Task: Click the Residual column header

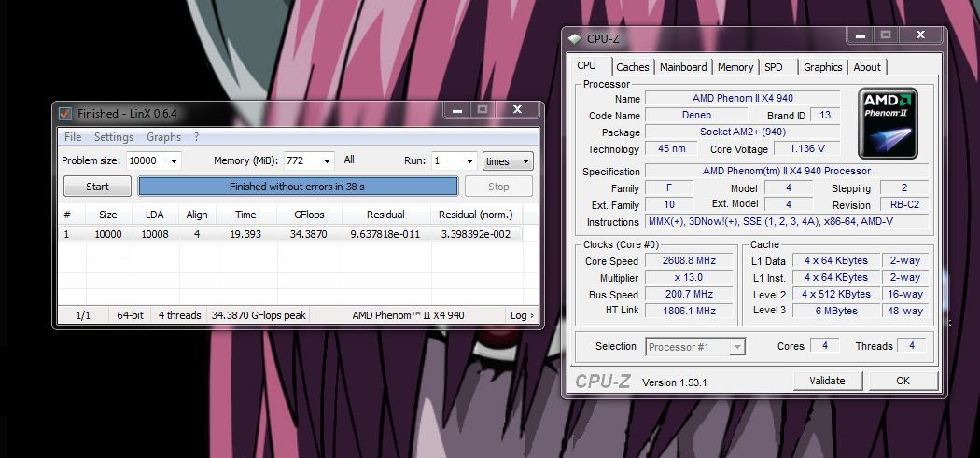Action: click(385, 215)
